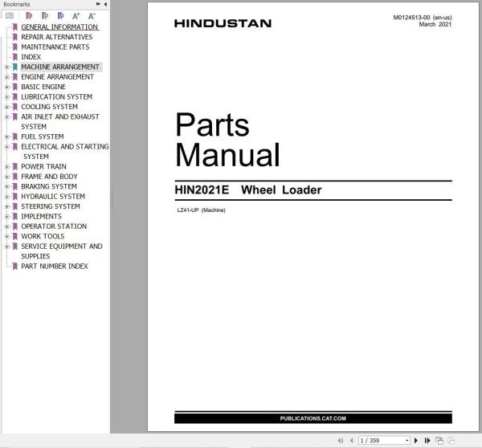The width and height of the screenshot is (482, 448).
Task: Expand the ENGINE ARRANGEMENT bookmark
Action: pyautogui.click(x=6, y=77)
